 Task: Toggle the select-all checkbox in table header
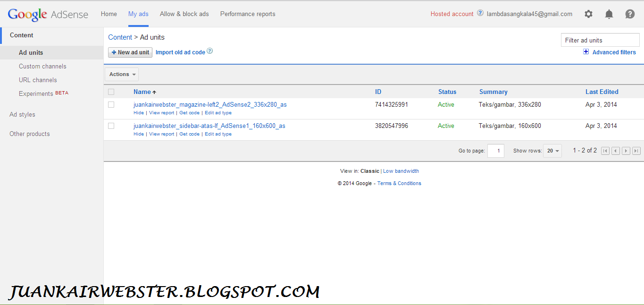tap(111, 92)
